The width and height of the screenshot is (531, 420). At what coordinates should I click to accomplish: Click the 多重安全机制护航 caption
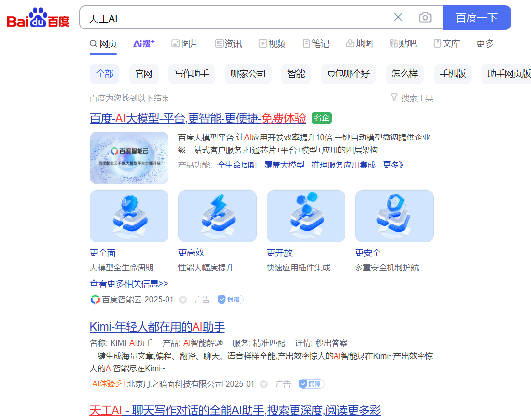tap(387, 268)
